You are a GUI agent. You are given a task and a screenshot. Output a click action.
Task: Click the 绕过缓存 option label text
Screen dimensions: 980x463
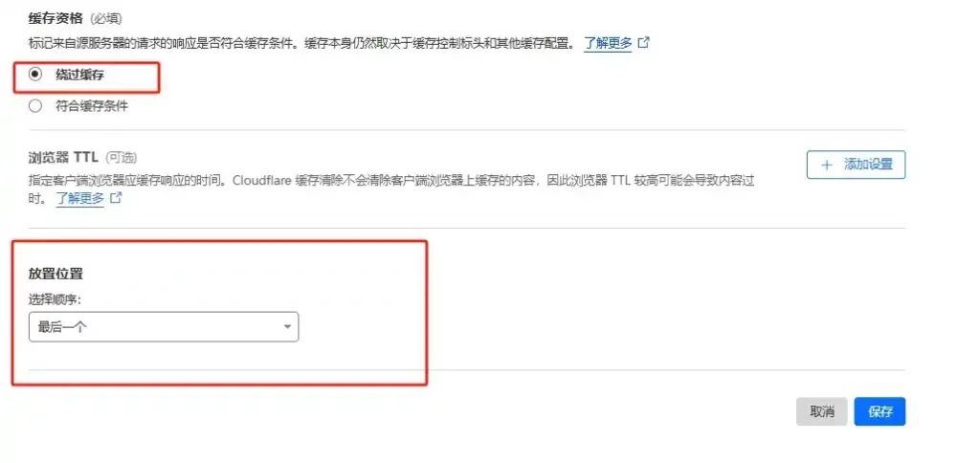[79, 75]
